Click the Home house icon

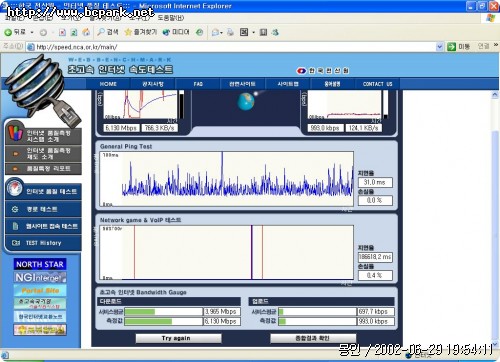click(86, 32)
